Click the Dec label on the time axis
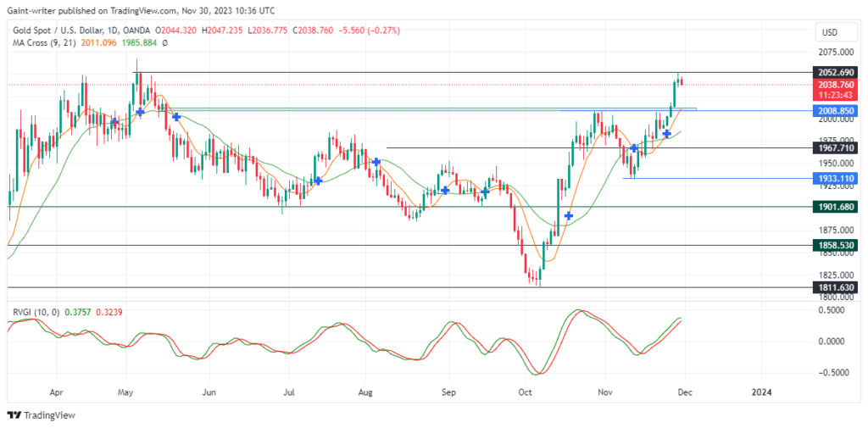Screen dimensions: 868x428 tap(684, 392)
